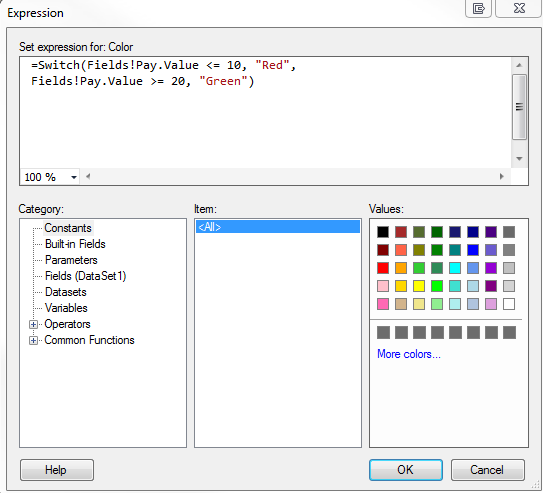
Task: Expand the Operators category node
Action: (33, 324)
